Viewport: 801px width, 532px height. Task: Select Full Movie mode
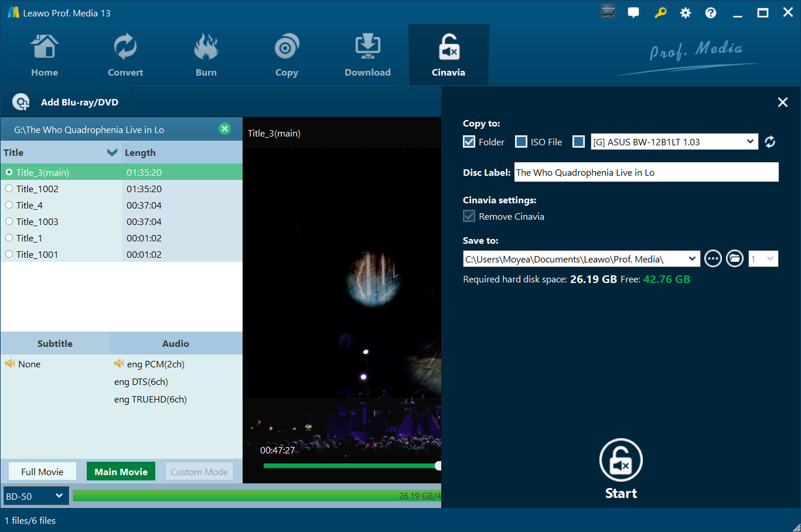(x=42, y=472)
